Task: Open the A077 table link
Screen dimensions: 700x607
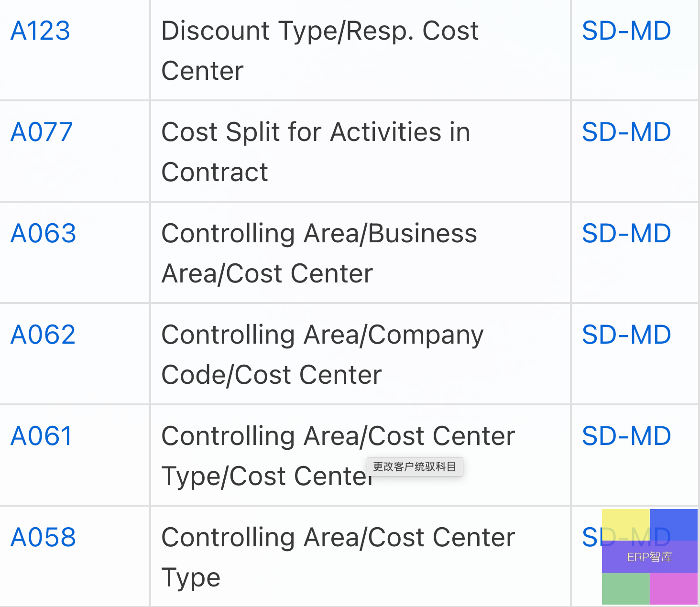Action: pyautogui.click(x=42, y=132)
